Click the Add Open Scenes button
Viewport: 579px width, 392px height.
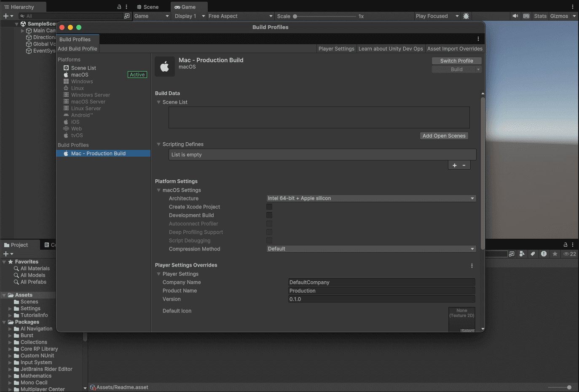[444, 136]
